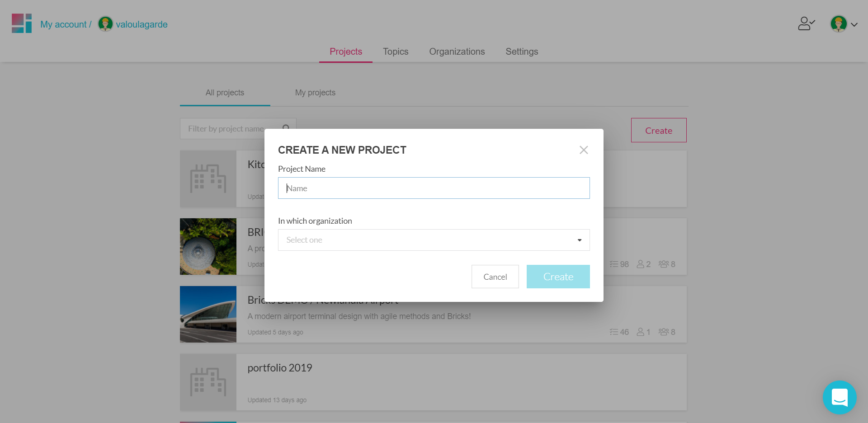The width and height of the screenshot is (868, 423).
Task: Expand the account menu chevron top right
Action: point(854,25)
